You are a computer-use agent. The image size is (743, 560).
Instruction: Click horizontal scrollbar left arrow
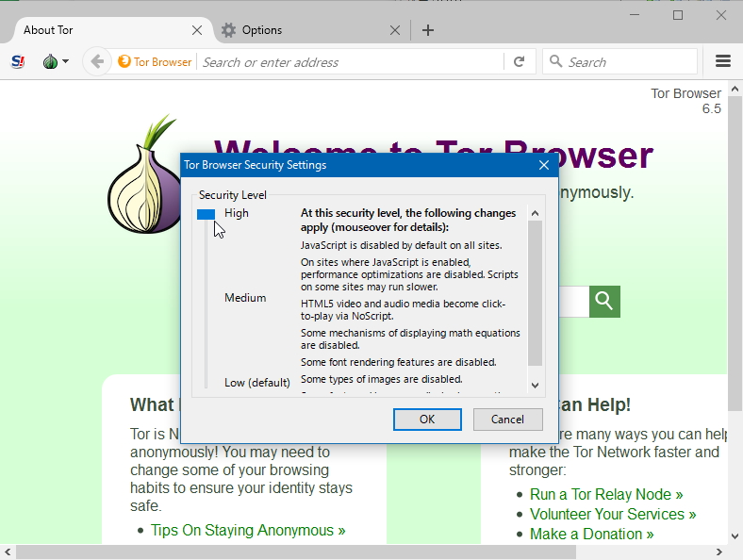(x=8, y=552)
